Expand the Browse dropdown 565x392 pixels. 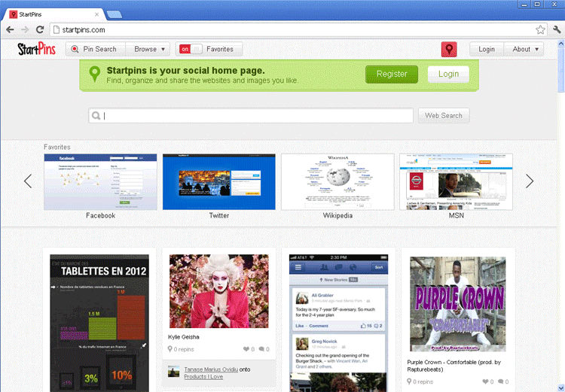pos(150,50)
